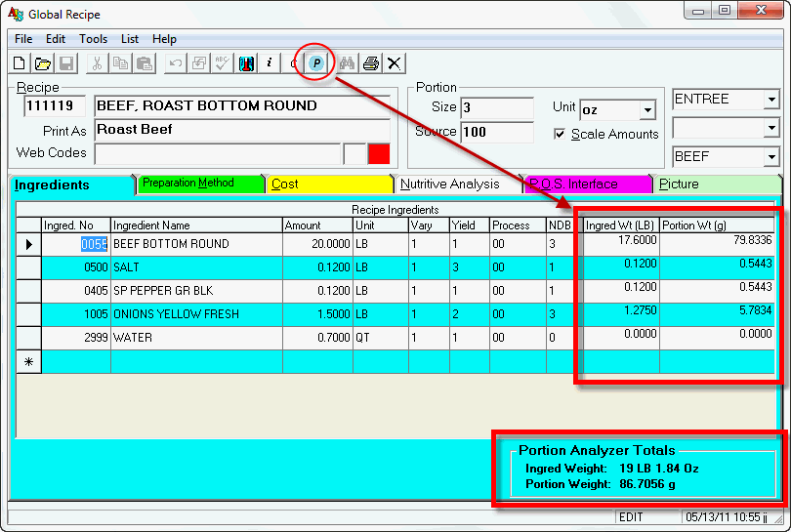Click the Process column header
The width and height of the screenshot is (791, 532).
(x=518, y=225)
